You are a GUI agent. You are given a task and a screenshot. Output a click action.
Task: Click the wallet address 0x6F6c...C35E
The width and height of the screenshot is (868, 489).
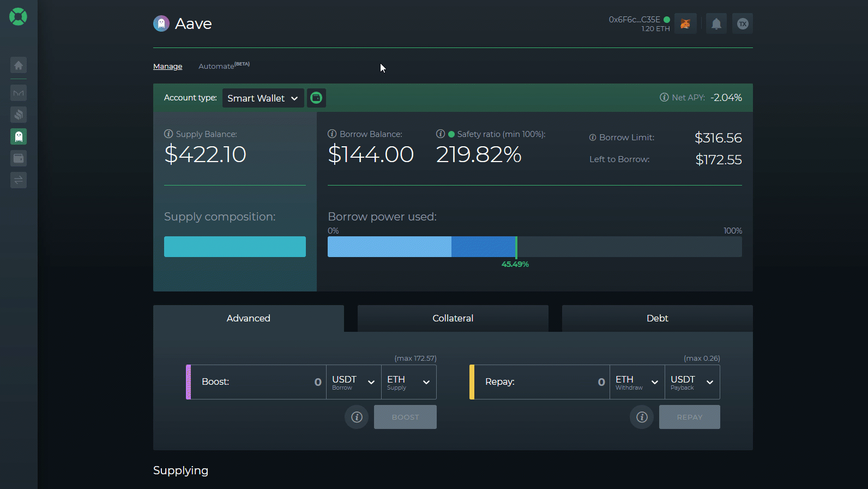coord(635,20)
